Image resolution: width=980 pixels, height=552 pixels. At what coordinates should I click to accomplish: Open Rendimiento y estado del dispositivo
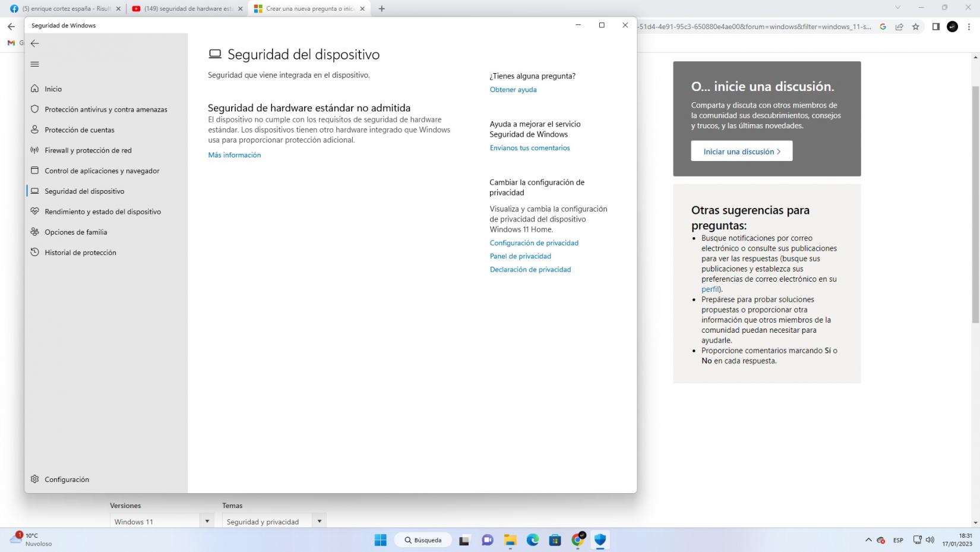[106, 212]
